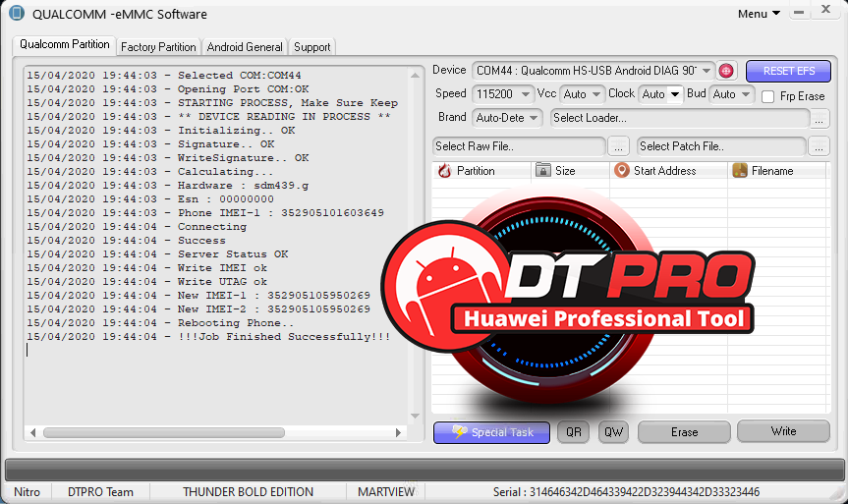Click the bottom progress bar
Screen dimensions: 848x504
point(424,470)
